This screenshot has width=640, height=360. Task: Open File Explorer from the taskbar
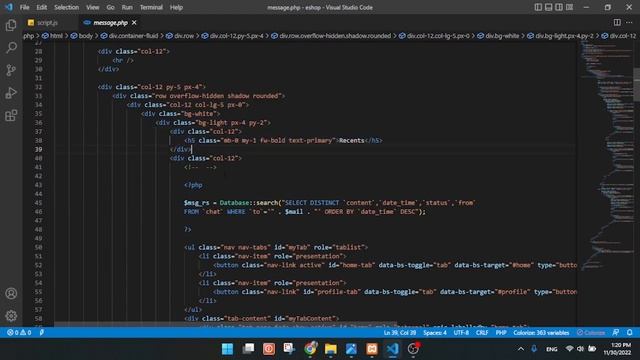tap(331, 349)
